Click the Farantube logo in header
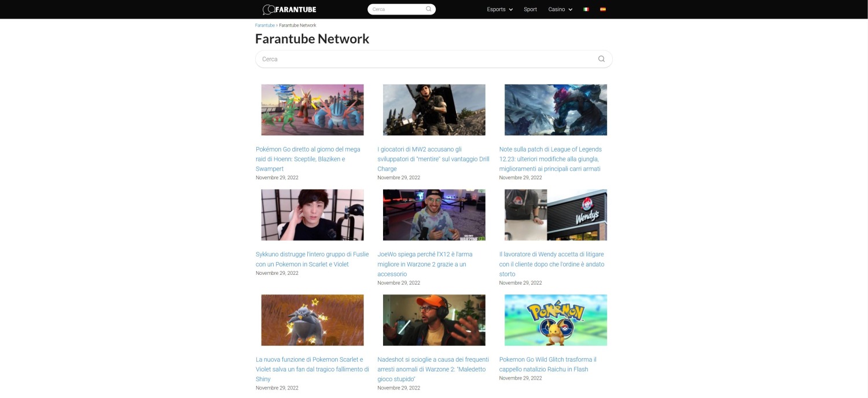The image size is (868, 398). (289, 9)
